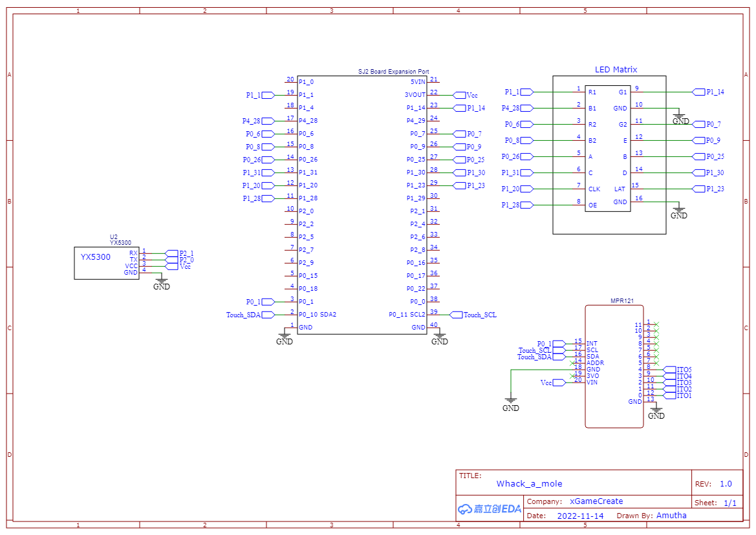
Task: Select the 'SJ2 Board Expansion Port' label
Action: 393,71
